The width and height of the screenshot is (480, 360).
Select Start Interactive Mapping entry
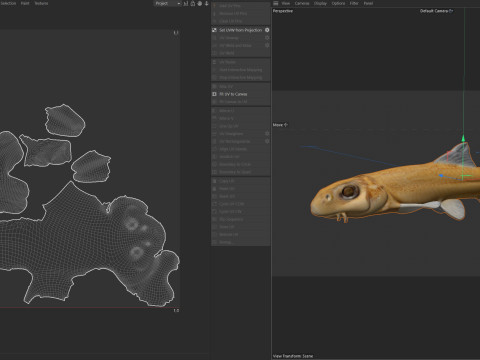(240, 70)
